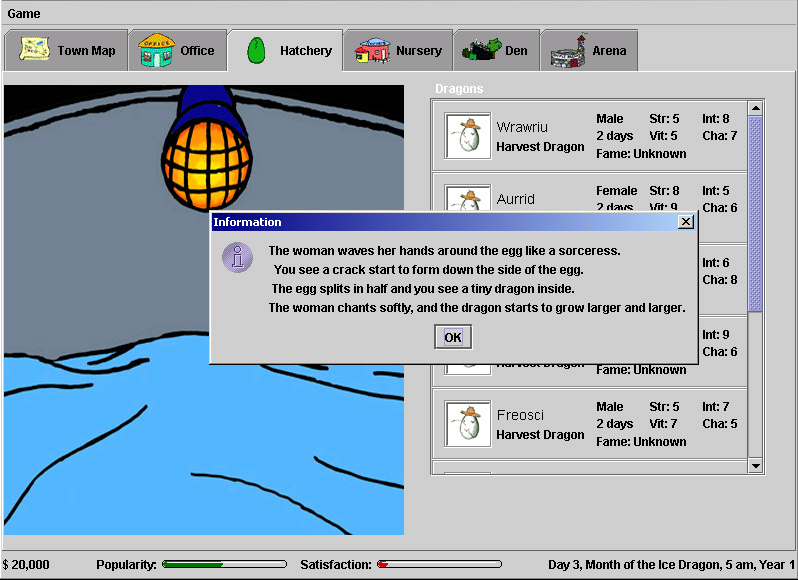Click the Nursery house icon
The width and height of the screenshot is (798, 580).
372,50
